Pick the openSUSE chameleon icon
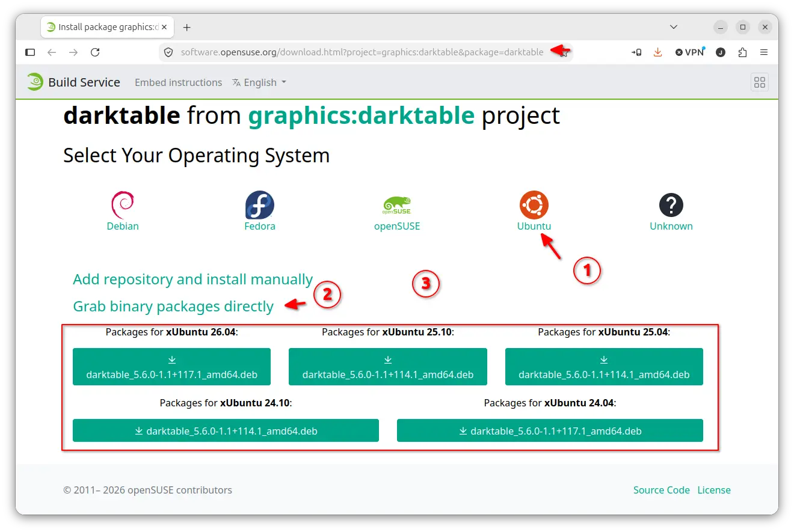The width and height of the screenshot is (794, 532). pos(397,205)
